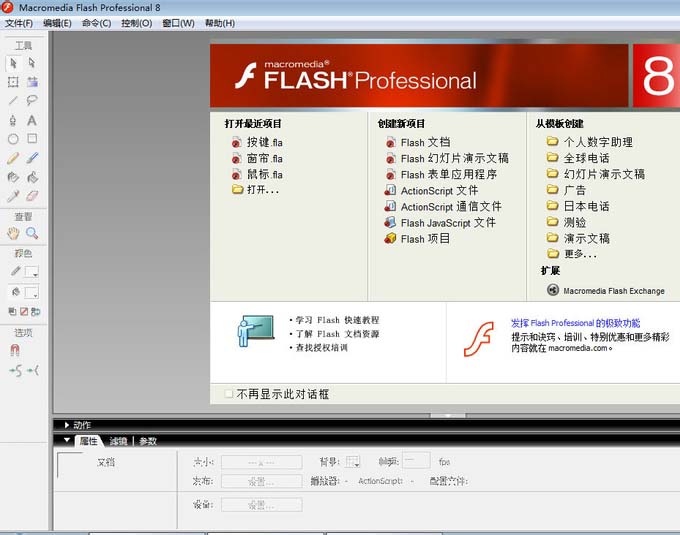Choose the Fill Transform tool
680x535 pixels.
(32, 82)
